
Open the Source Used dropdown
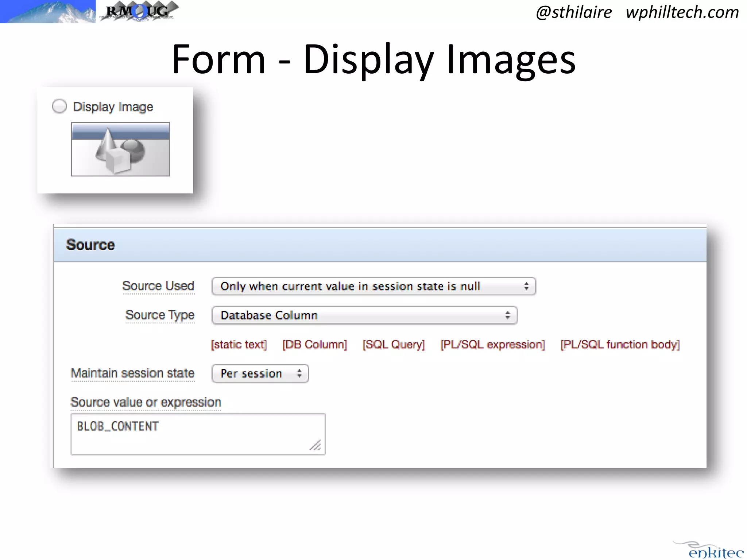(x=373, y=286)
